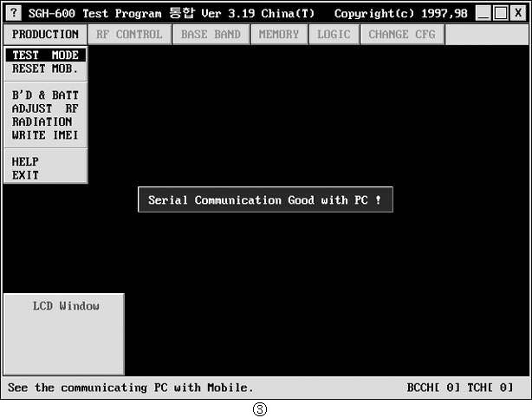532x418 pixels.
Task: Switch to the BASE BAND menu
Action: [x=211, y=35]
